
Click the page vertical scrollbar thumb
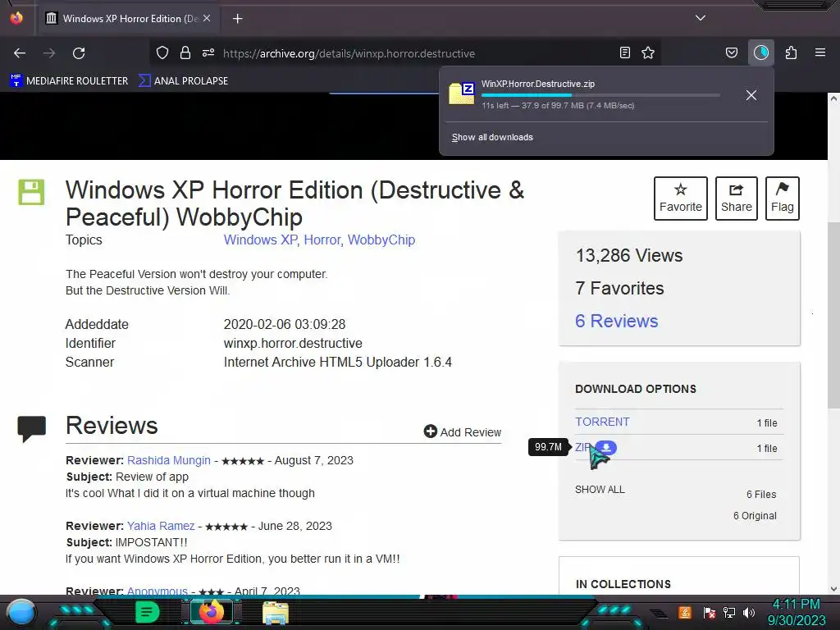pos(833,315)
